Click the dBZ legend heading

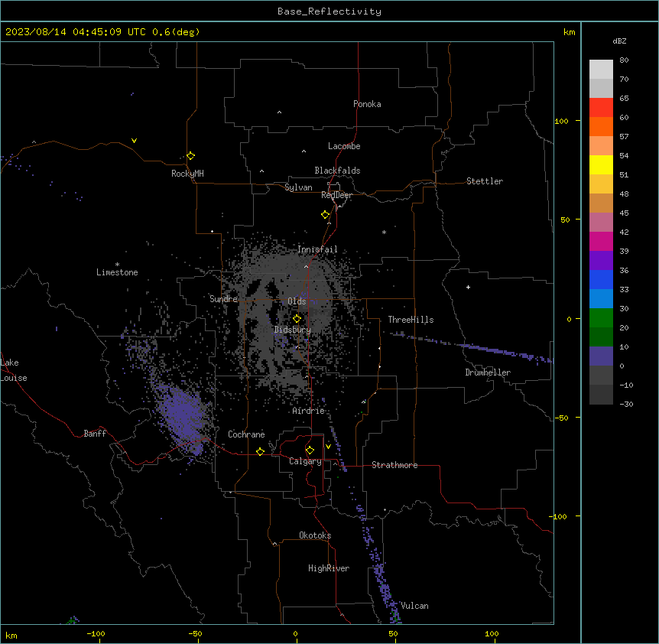[619, 41]
